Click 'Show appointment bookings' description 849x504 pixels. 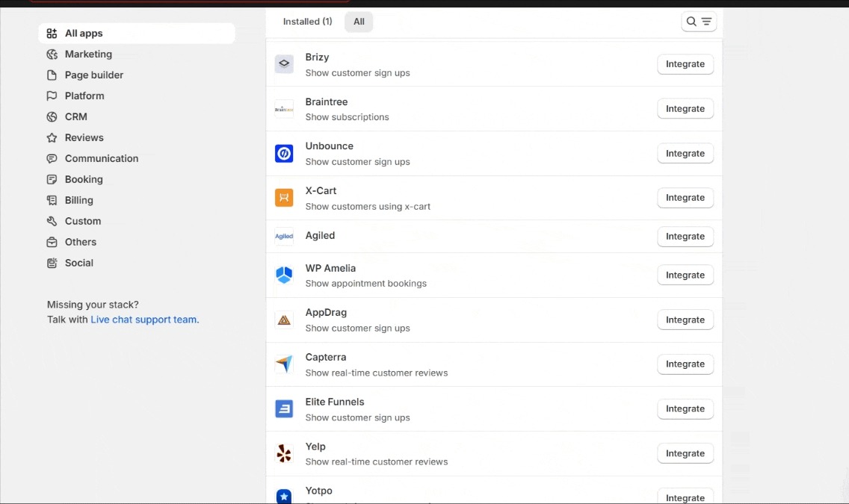click(366, 284)
